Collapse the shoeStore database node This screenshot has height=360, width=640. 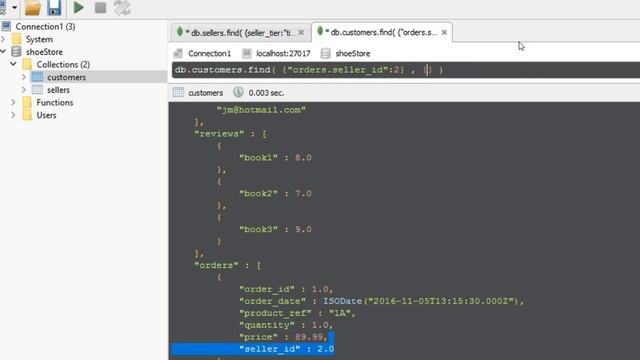click(x=3, y=52)
